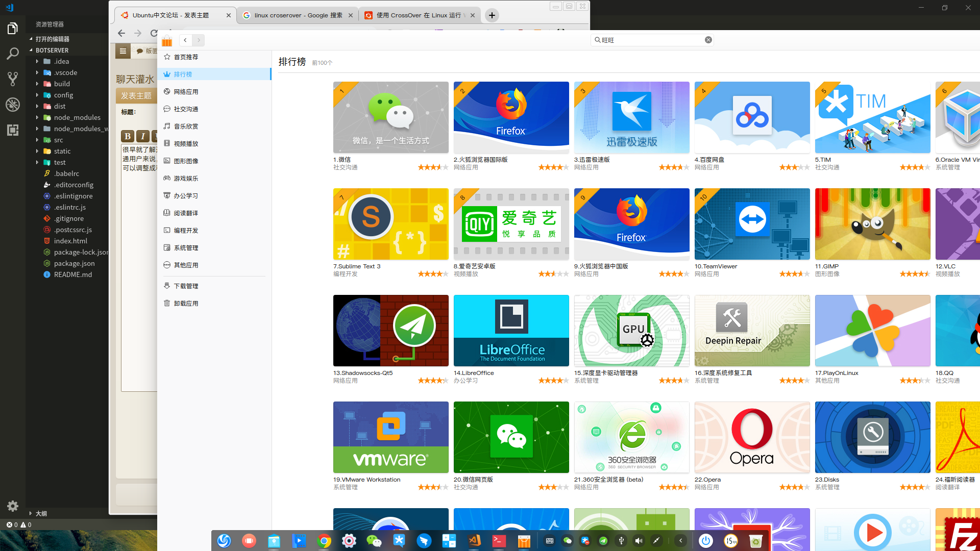
Task: Open the VMware Workstation app thumbnail
Action: tap(391, 437)
